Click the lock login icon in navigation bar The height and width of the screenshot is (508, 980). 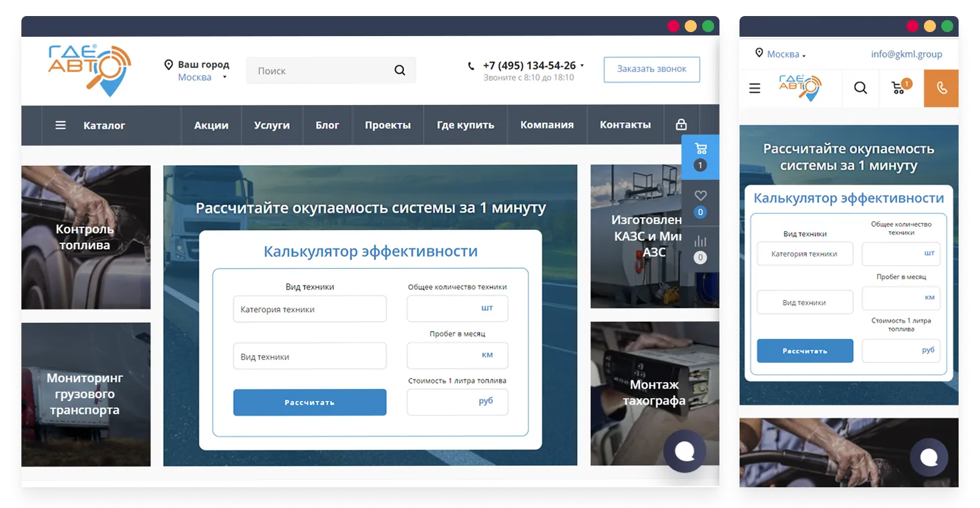coord(681,125)
